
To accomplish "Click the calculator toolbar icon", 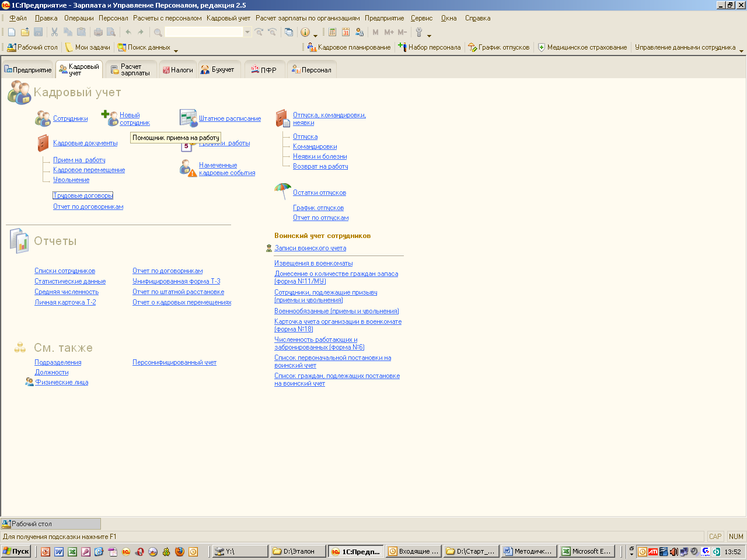I will pyautogui.click(x=332, y=32).
